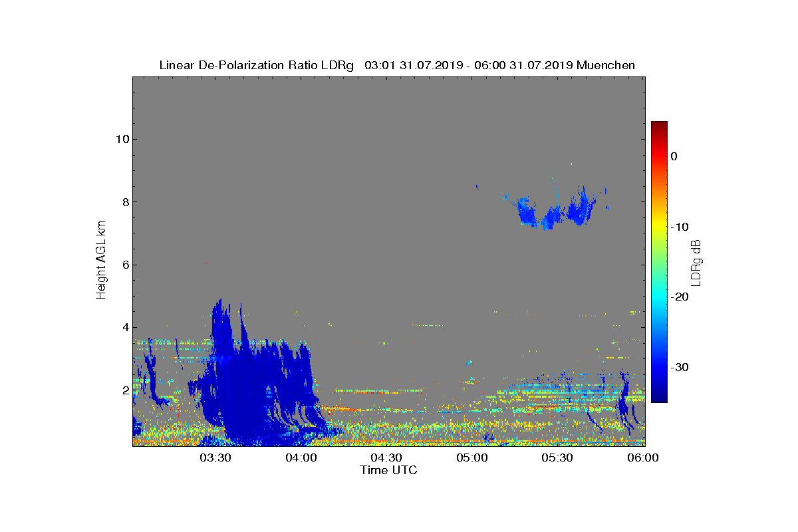
Task: Click the yellow band of the colorbar
Action: click(659, 227)
